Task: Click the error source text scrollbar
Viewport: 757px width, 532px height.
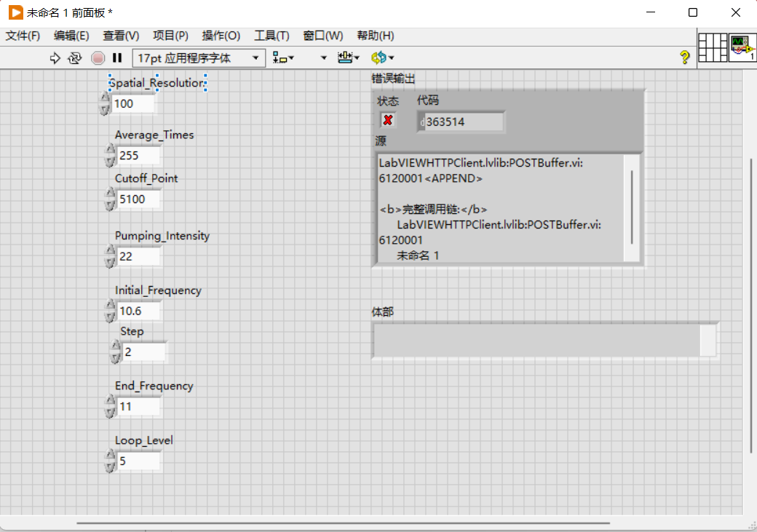Action: pyautogui.click(x=632, y=208)
